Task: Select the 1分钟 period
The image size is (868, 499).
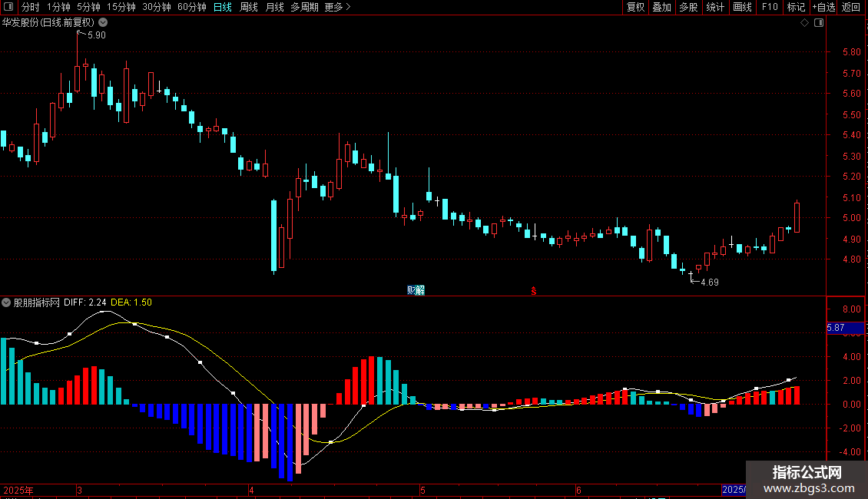Action: coord(58,7)
